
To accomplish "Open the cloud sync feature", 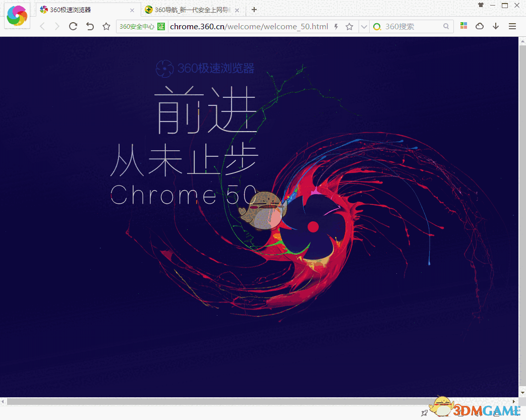I will 480,26.
